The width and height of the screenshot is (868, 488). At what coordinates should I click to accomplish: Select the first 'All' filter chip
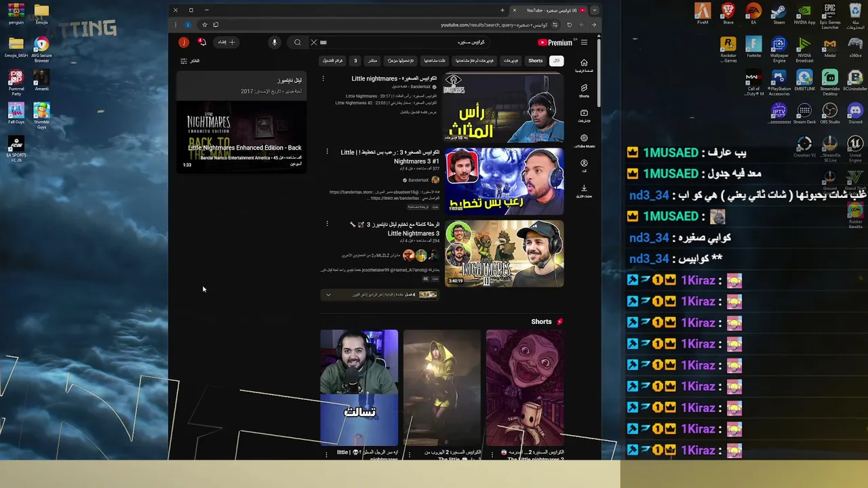pyautogui.click(x=557, y=61)
